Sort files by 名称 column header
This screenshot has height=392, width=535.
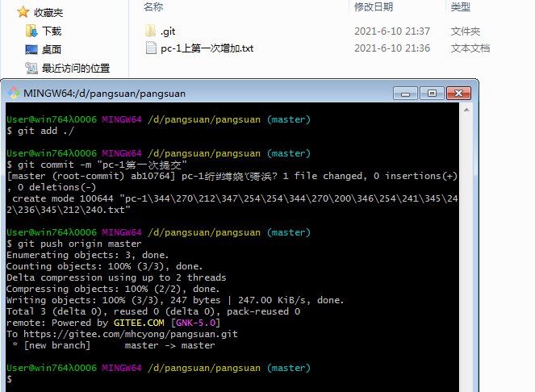[x=153, y=6]
